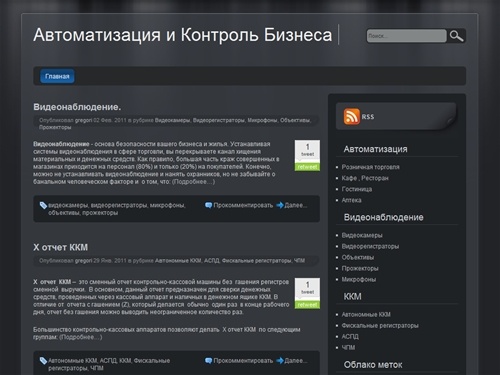Open author gregori of 29 Янв. 2011 post

(83, 261)
